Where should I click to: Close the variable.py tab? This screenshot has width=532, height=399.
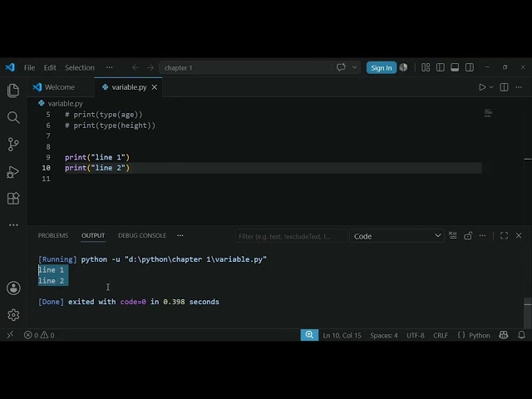155,87
